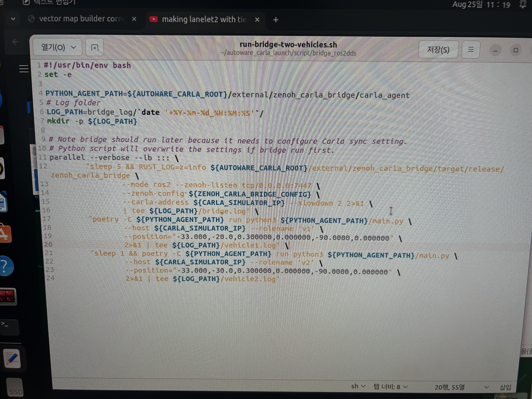The image size is (532, 399).
Task: Click the '--zenoh-config' option line
Action: [x=221, y=194]
